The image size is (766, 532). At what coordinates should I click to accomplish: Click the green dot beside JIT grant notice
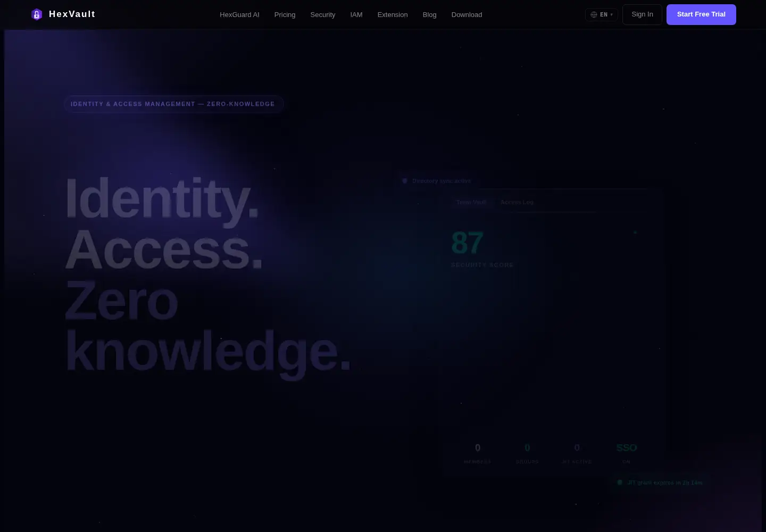pos(620,483)
